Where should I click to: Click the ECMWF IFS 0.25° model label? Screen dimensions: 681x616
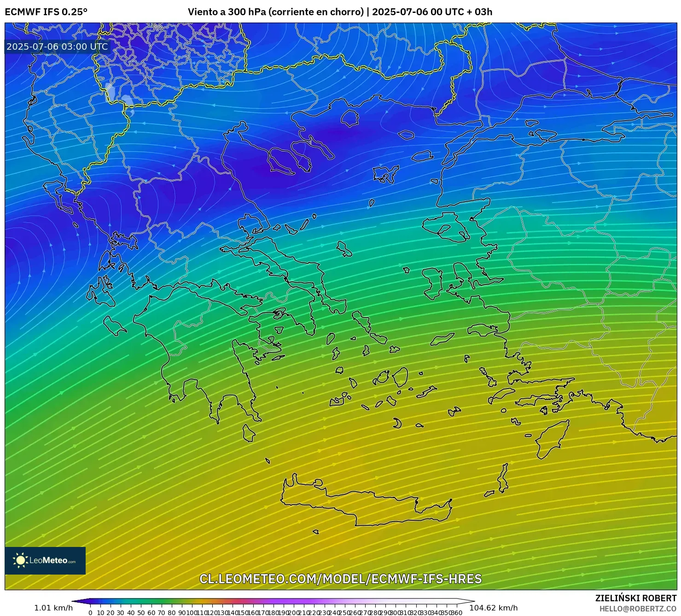(46, 12)
